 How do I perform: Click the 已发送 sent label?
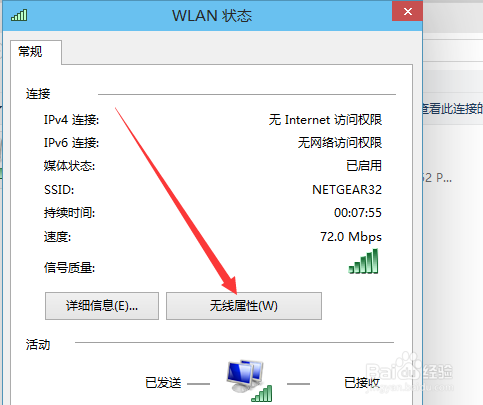click(163, 383)
